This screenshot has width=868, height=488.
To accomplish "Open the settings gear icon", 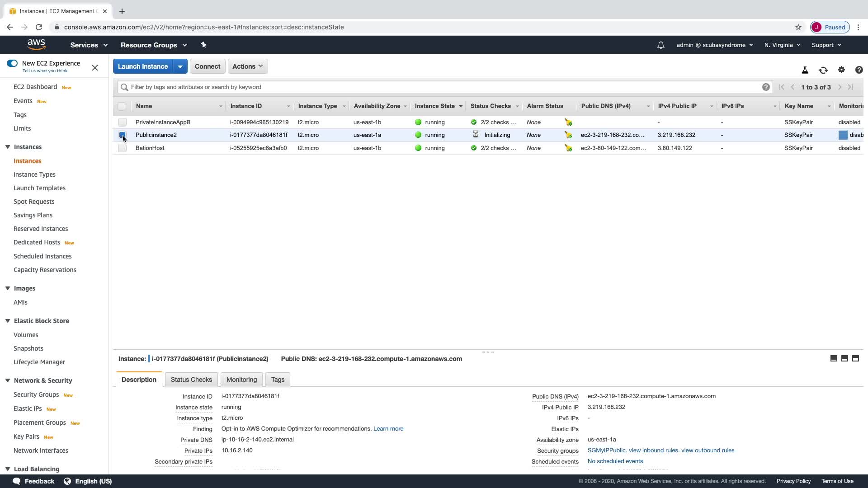I will [841, 70].
